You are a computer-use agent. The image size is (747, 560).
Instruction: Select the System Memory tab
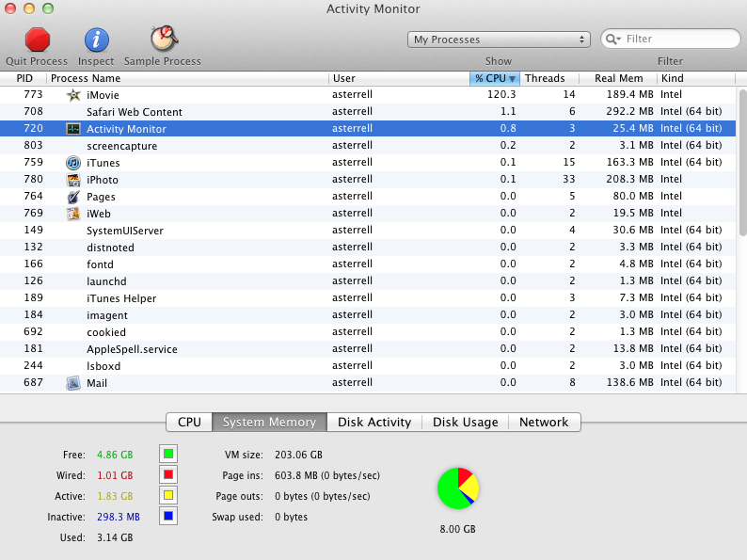270,422
